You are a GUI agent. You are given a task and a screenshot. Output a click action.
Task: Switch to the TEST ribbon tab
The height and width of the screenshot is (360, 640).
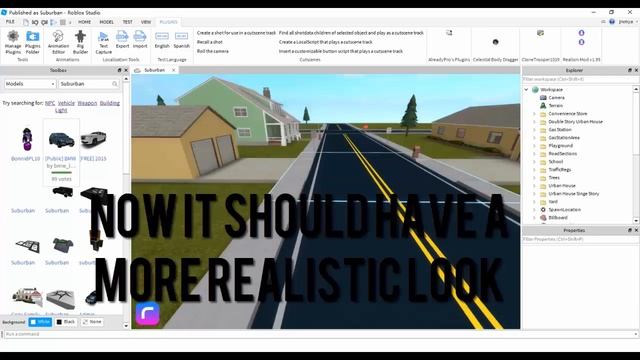tap(127, 22)
